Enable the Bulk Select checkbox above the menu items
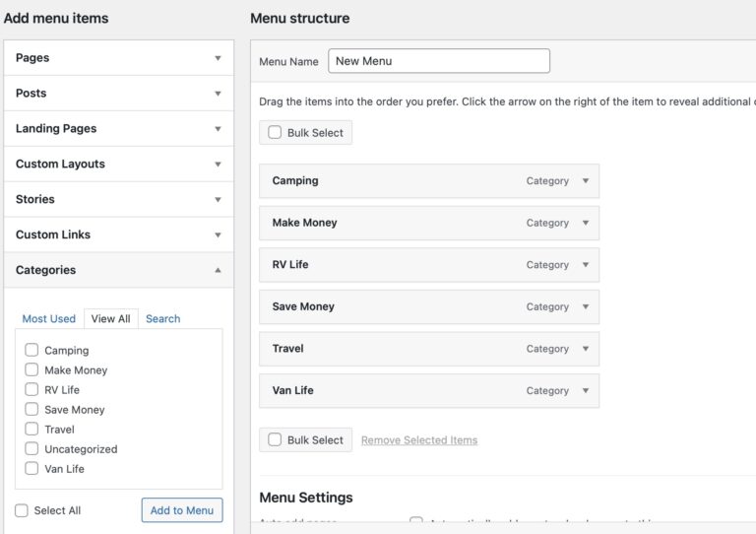756x534 pixels. pyautogui.click(x=275, y=132)
